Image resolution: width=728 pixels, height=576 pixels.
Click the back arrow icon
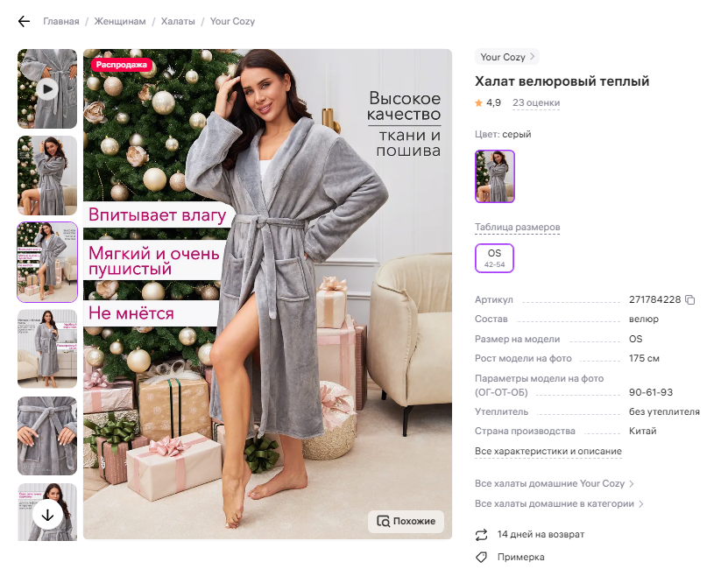point(24,21)
